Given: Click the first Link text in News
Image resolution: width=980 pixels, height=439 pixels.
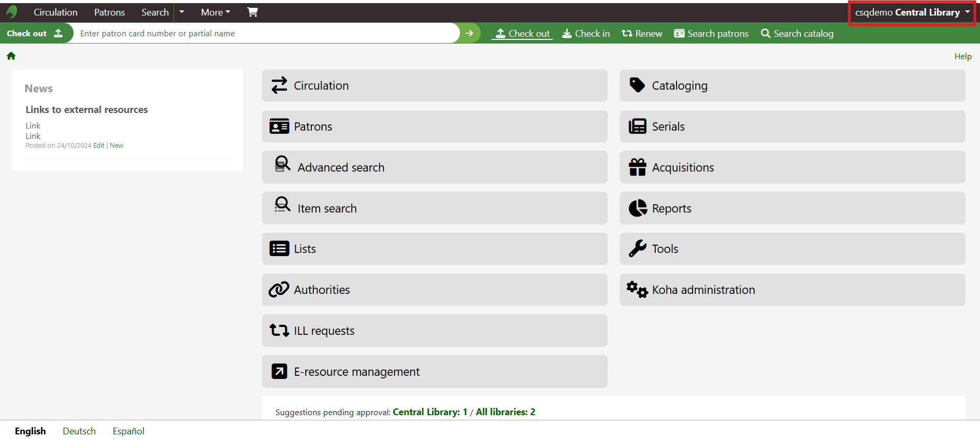Looking at the screenshot, I should tap(33, 125).
